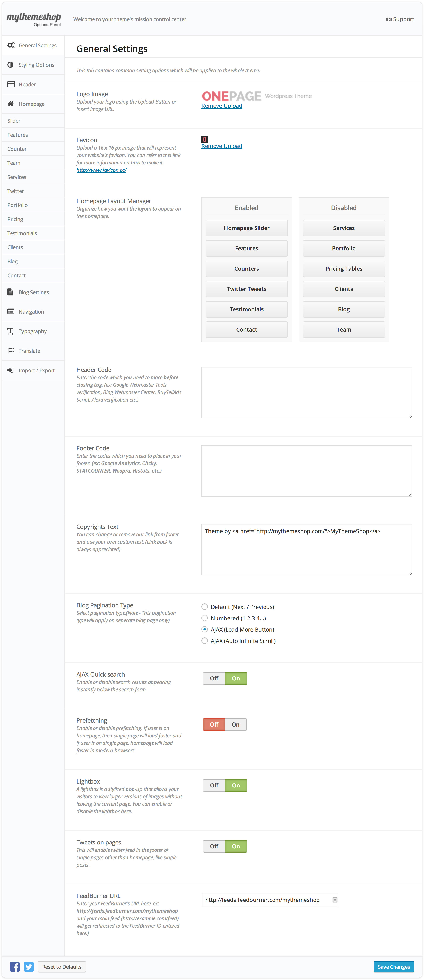Image resolution: width=424 pixels, height=980 pixels.
Task: Click the enabled Contact layout block
Action: pos(246,329)
